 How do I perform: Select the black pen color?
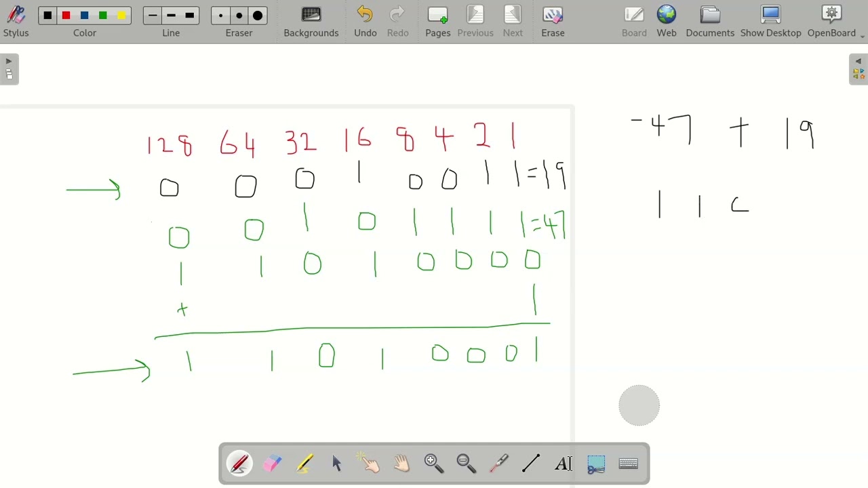(47, 16)
